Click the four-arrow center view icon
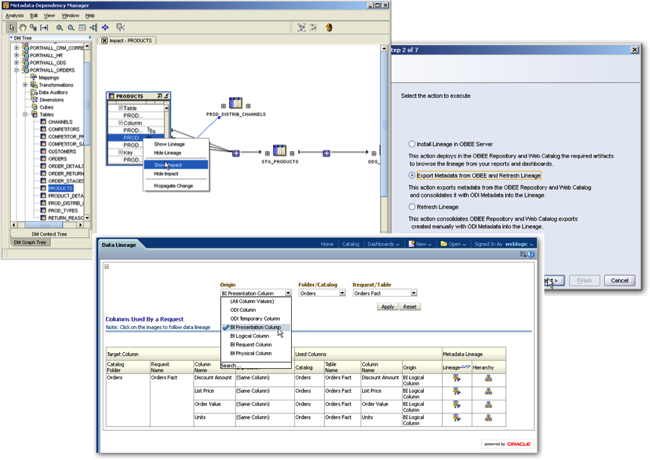The width and height of the screenshot is (650, 460). [x=105, y=27]
